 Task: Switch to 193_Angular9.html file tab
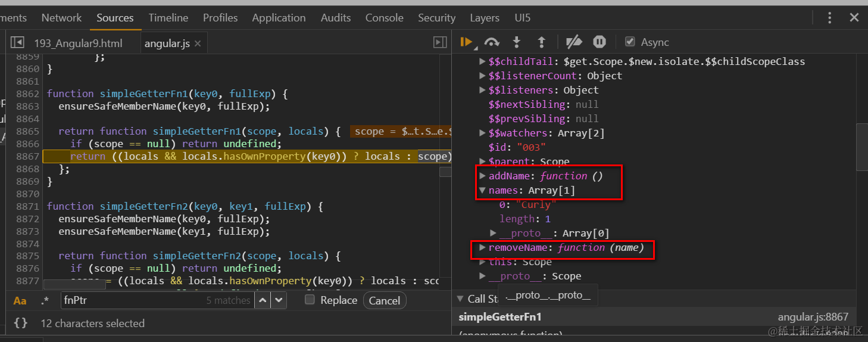tap(78, 43)
